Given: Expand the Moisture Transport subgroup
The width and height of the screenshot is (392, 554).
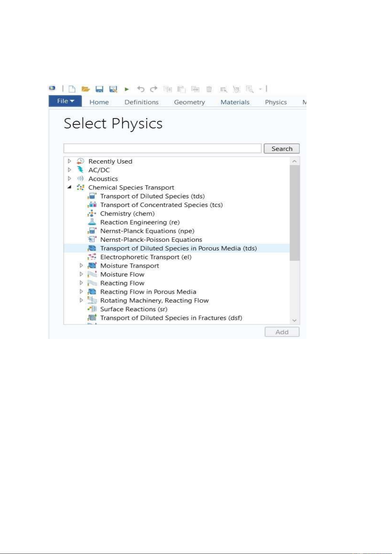Looking at the screenshot, I should pos(81,266).
